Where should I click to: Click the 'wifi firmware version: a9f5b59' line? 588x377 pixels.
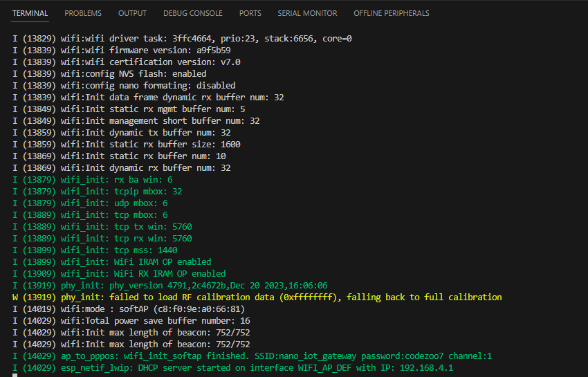pyautogui.click(x=122, y=50)
